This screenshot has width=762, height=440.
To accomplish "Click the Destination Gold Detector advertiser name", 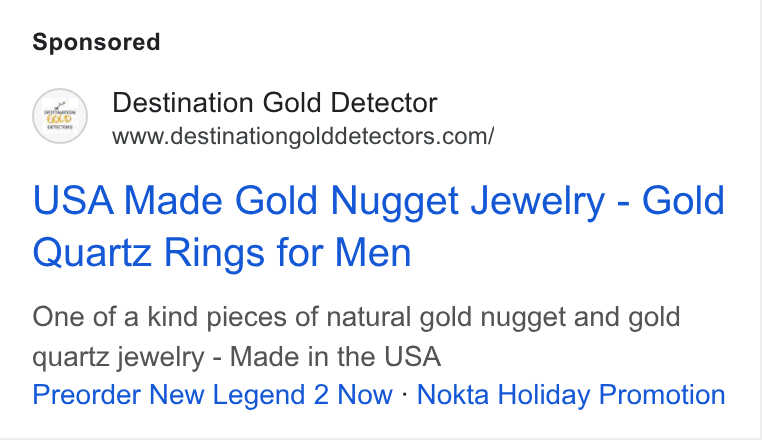I will [275, 103].
